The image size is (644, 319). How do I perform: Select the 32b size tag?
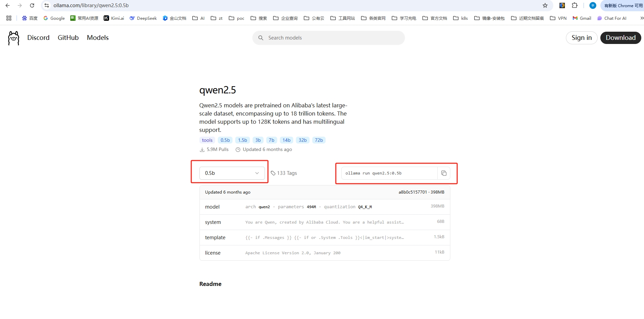click(x=303, y=140)
